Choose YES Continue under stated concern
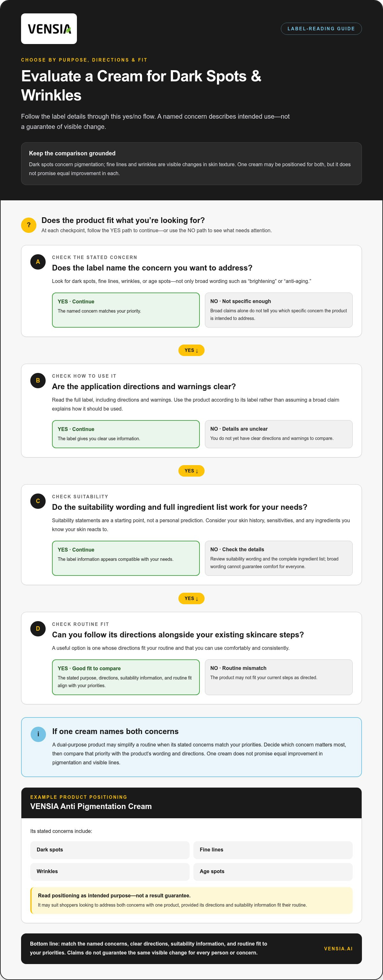The image size is (383, 980). [x=126, y=310]
